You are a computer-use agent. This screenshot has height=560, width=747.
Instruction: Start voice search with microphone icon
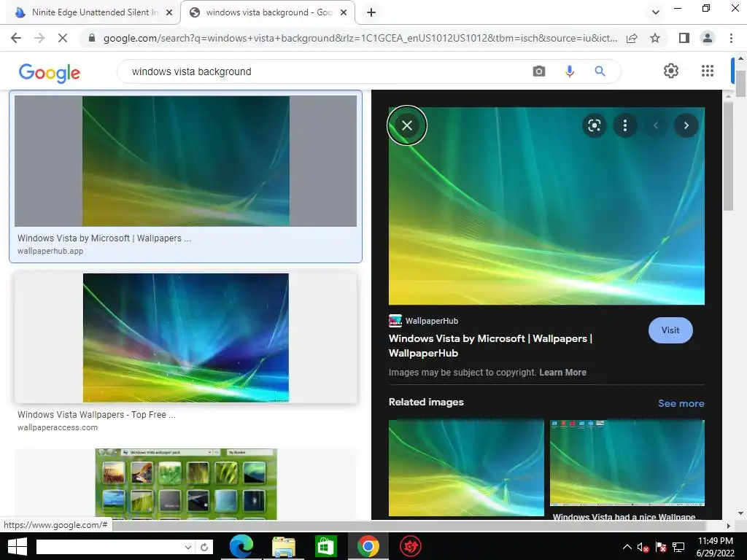569,71
